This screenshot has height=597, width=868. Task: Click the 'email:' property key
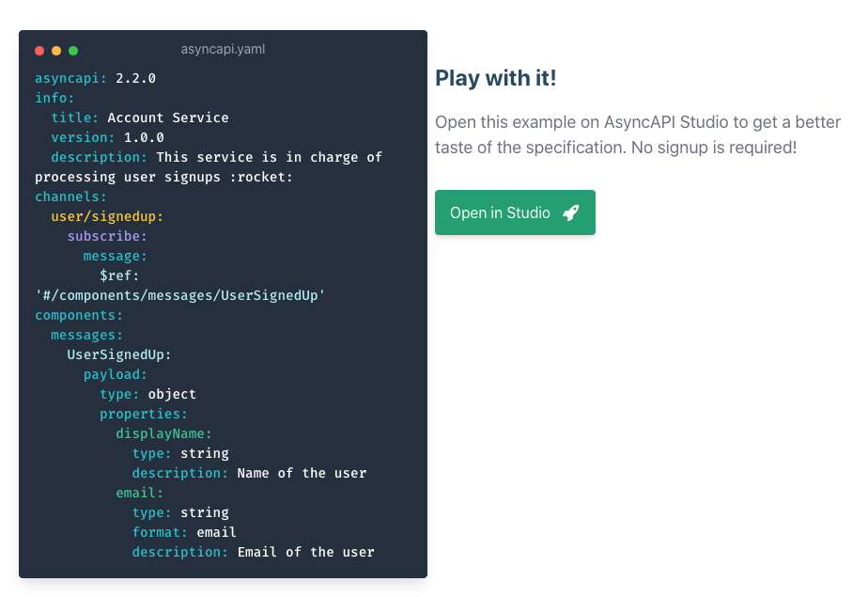pyautogui.click(x=139, y=493)
